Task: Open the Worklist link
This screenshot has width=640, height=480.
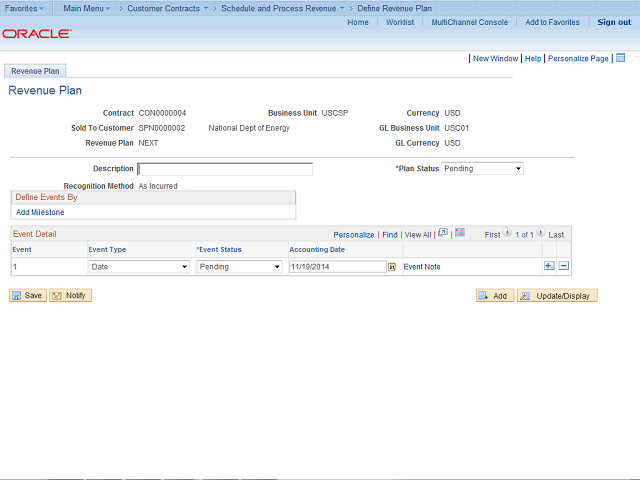Action: [x=400, y=22]
